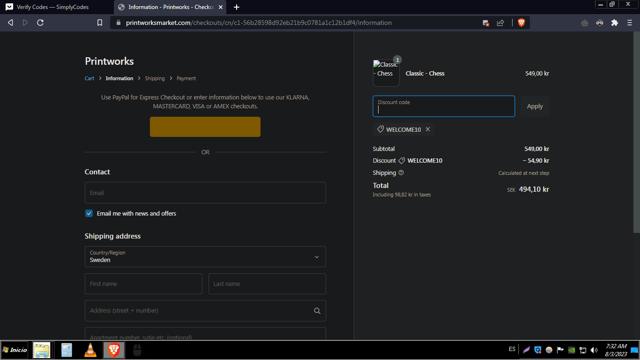Open the extensions puzzle piece icon

(x=614, y=23)
